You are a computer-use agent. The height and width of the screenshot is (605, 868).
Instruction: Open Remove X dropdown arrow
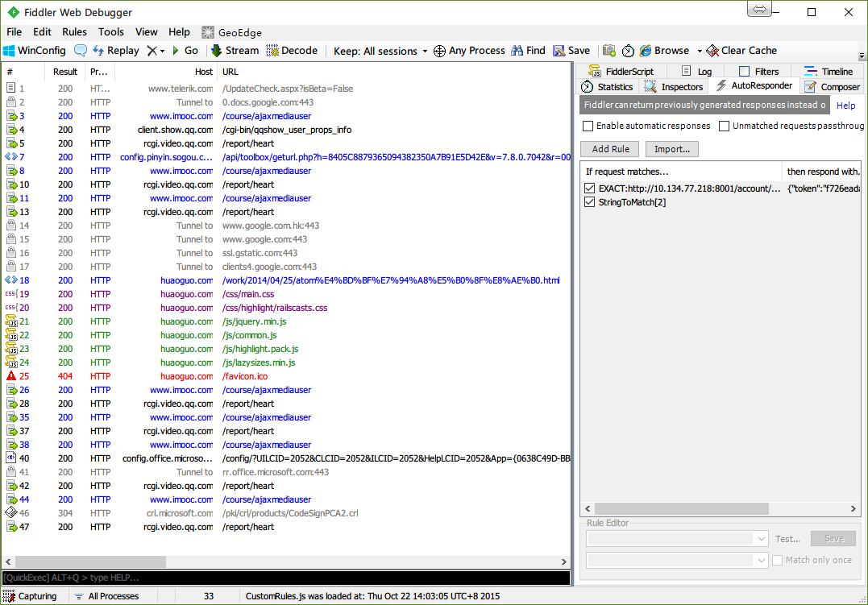click(162, 51)
